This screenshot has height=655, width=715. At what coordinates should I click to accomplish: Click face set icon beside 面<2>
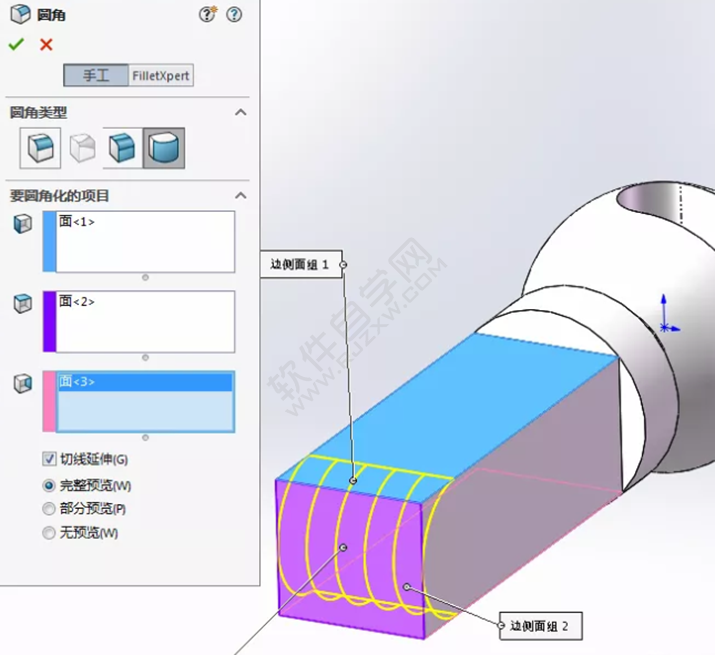23,303
